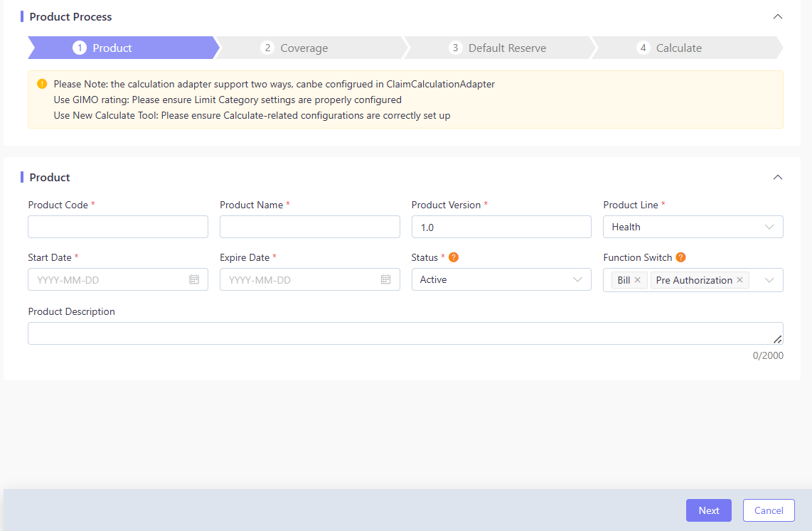The image size is (812, 531).
Task: Click the Function Switch label
Action: tap(638, 257)
